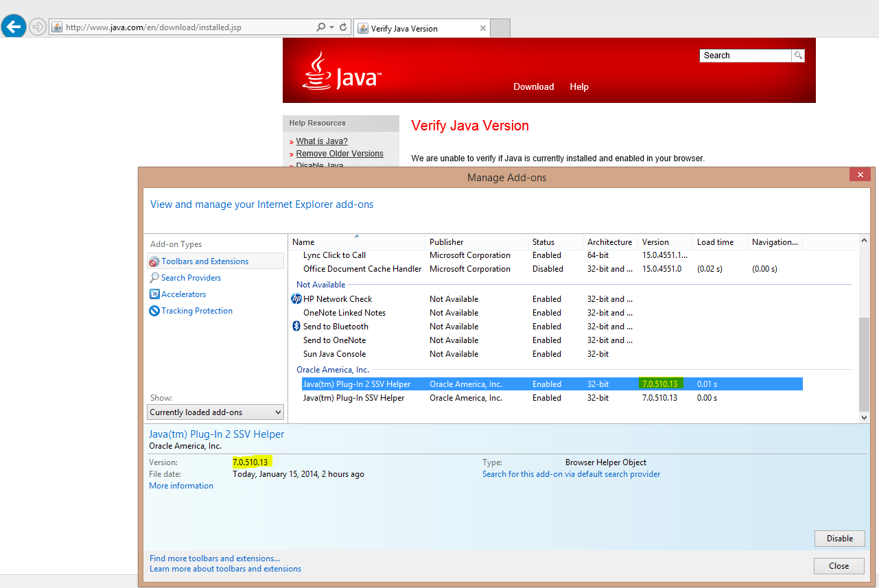Click the browser address bar URL field
This screenshot has width=879, height=588.
[x=183, y=27]
